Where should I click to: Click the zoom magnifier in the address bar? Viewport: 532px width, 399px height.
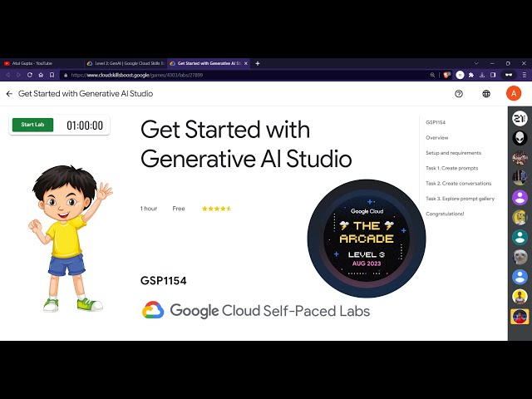tap(432, 75)
